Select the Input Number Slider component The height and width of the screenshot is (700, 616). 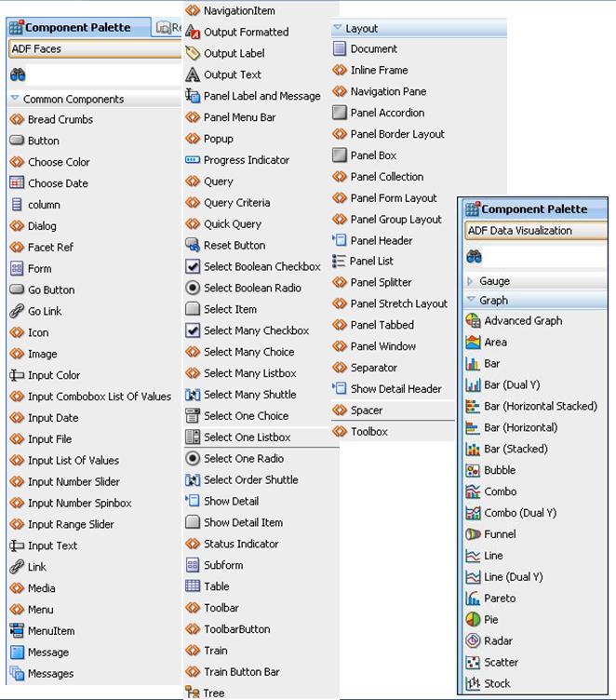(x=74, y=482)
